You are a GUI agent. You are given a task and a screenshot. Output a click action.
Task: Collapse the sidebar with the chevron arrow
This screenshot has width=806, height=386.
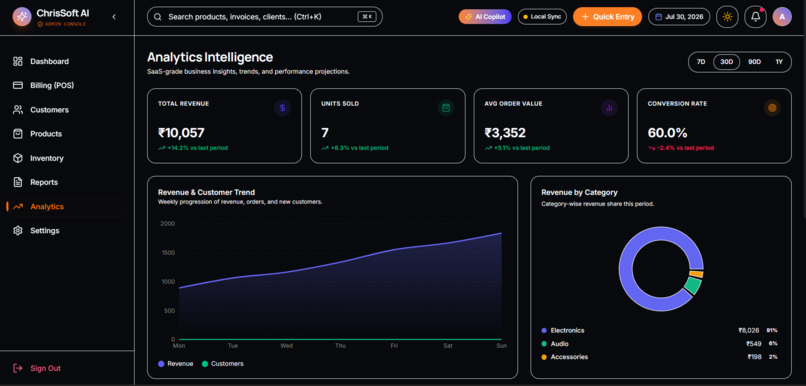(x=114, y=17)
